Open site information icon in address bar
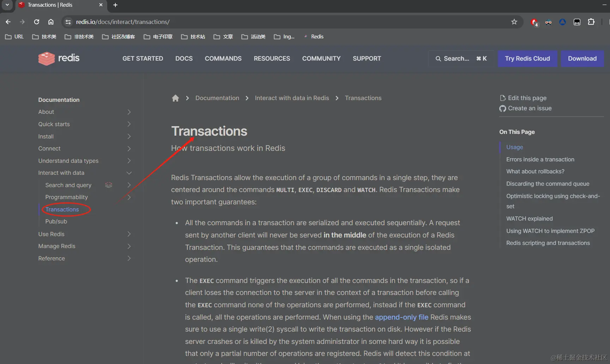610x364 pixels. 68,22
